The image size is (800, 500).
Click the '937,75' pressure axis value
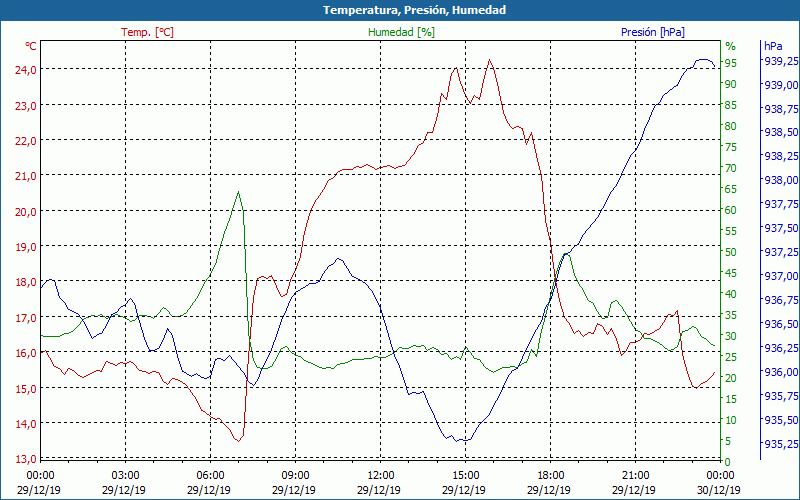(781, 204)
